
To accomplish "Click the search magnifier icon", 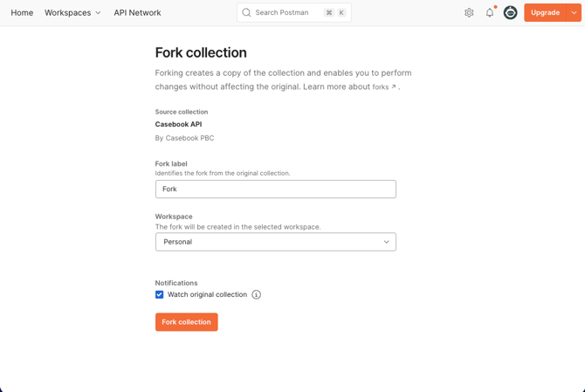I will [246, 13].
